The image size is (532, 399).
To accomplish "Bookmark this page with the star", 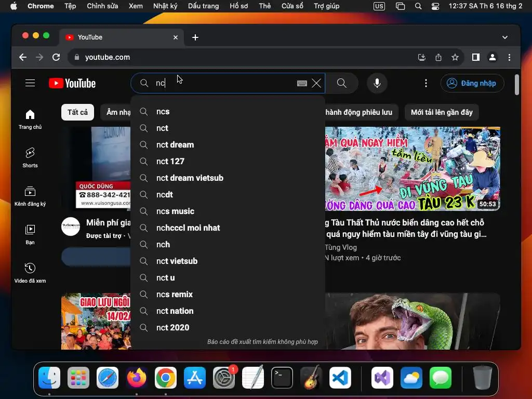I will click(455, 57).
